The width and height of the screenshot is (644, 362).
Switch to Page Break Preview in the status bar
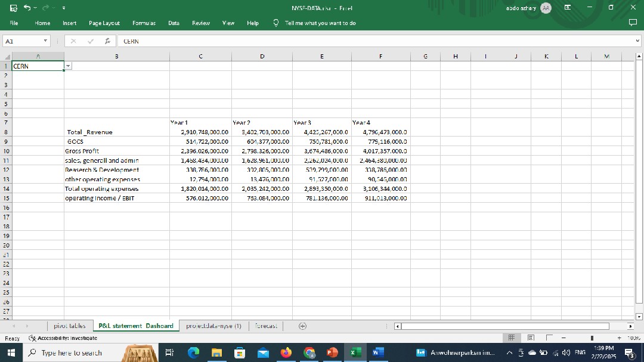tap(549, 338)
